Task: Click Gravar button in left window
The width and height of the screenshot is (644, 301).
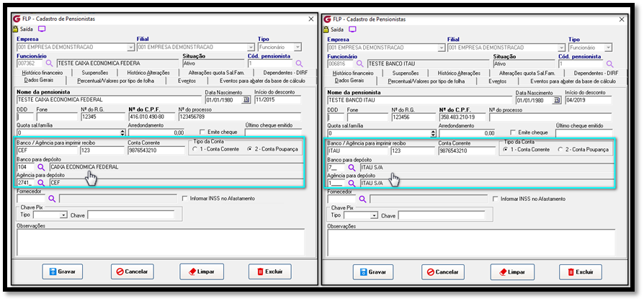Action: point(63,272)
